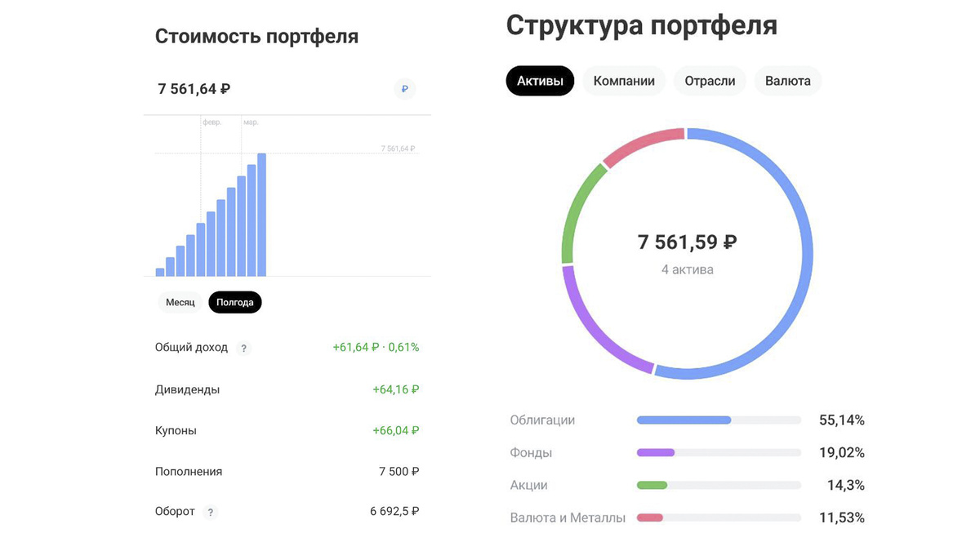Open the Компании tab
The width and height of the screenshot is (980, 551).
624,81
